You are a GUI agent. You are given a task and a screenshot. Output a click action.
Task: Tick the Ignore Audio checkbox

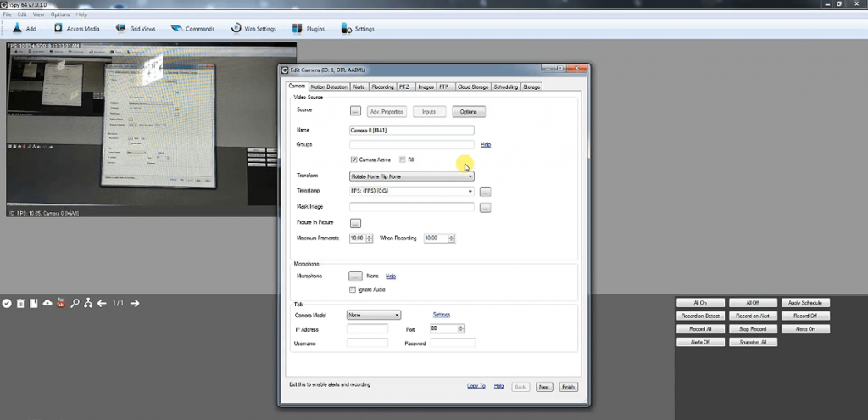tap(353, 290)
